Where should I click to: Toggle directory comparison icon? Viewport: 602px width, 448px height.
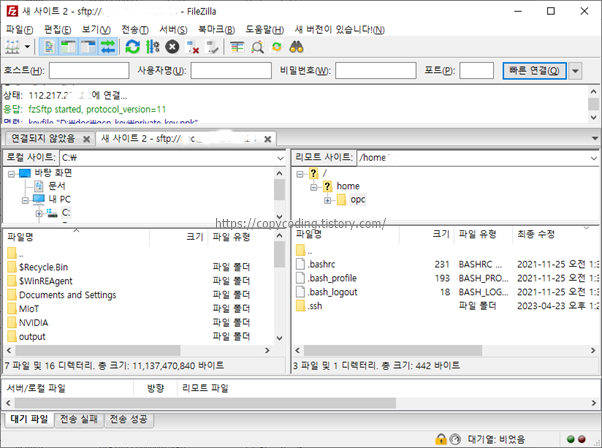point(257,47)
